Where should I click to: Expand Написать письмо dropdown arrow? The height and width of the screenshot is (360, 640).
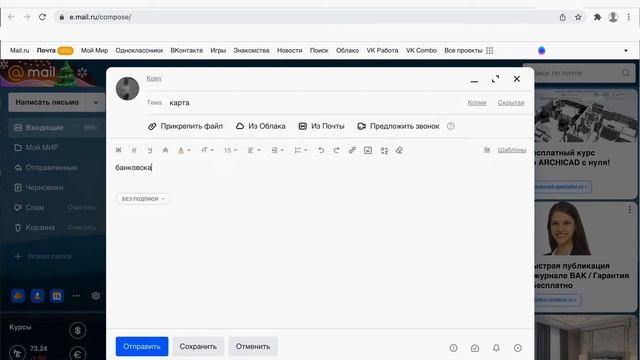point(96,102)
